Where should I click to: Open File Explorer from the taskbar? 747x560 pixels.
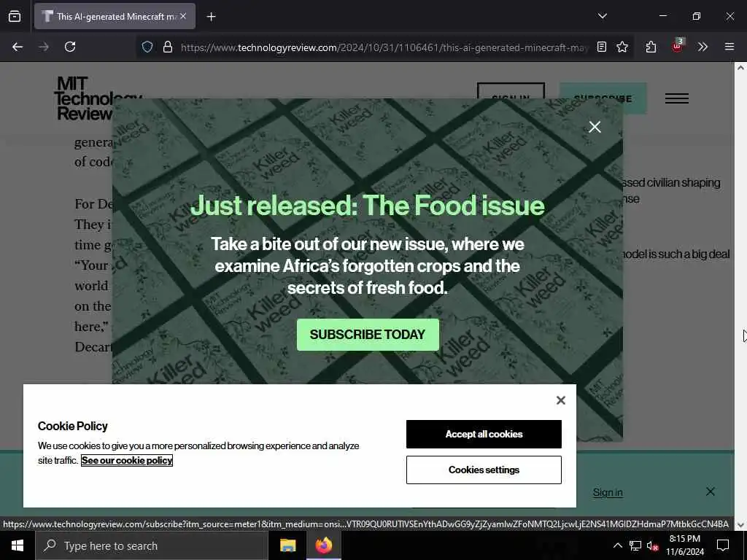[x=287, y=545]
